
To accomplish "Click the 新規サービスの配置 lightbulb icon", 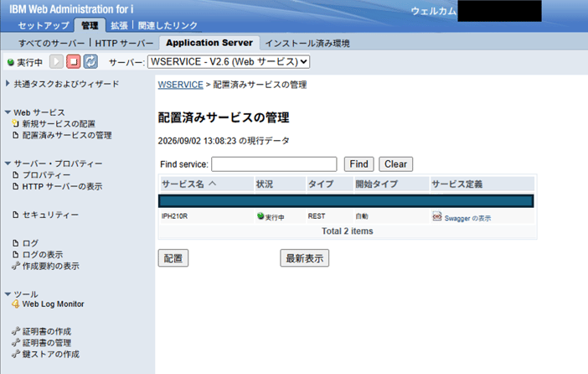I will point(15,123).
